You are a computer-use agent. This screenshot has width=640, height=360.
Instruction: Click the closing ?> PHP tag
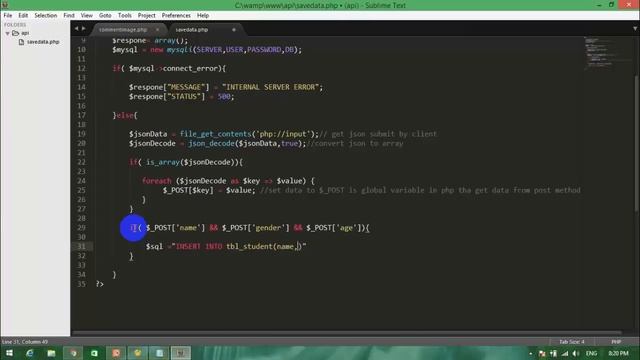pos(100,284)
